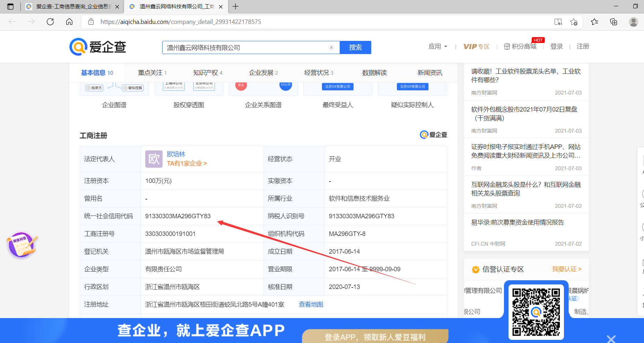Open the 积分商城 link

click(520, 46)
